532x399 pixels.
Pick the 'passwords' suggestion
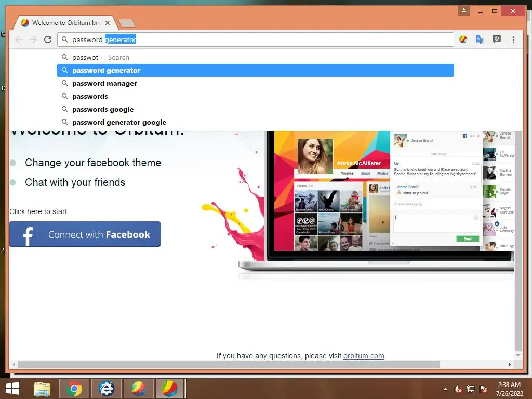[x=256, y=96]
